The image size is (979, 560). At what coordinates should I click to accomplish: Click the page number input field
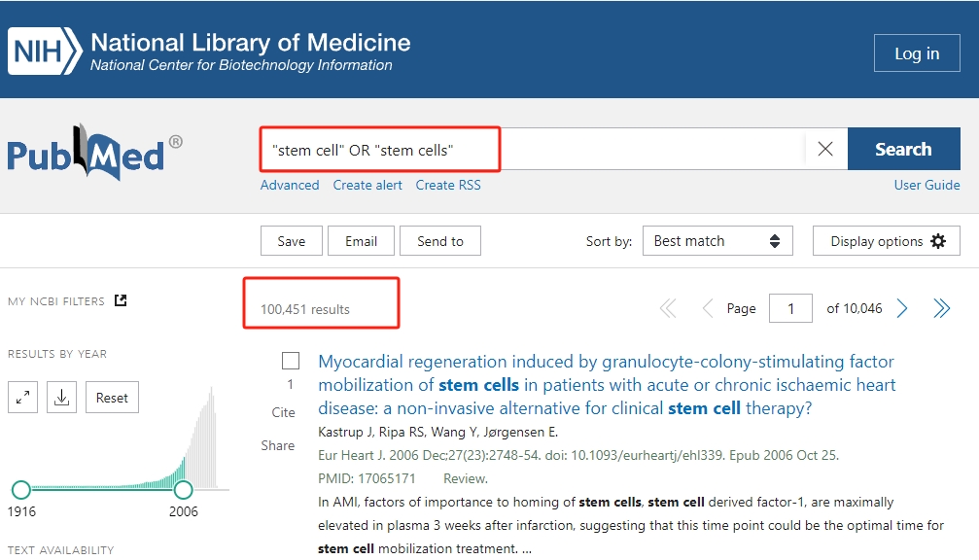[790, 309]
